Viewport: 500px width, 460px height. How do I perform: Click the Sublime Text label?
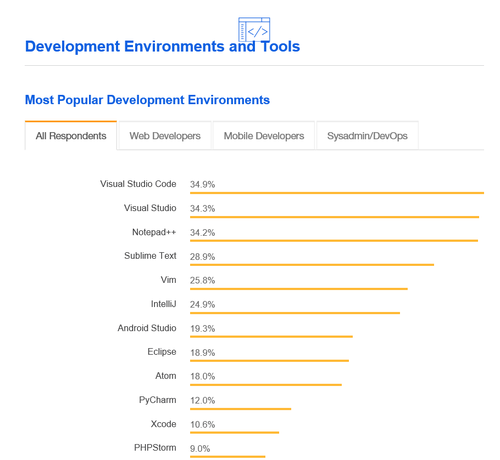(x=150, y=256)
